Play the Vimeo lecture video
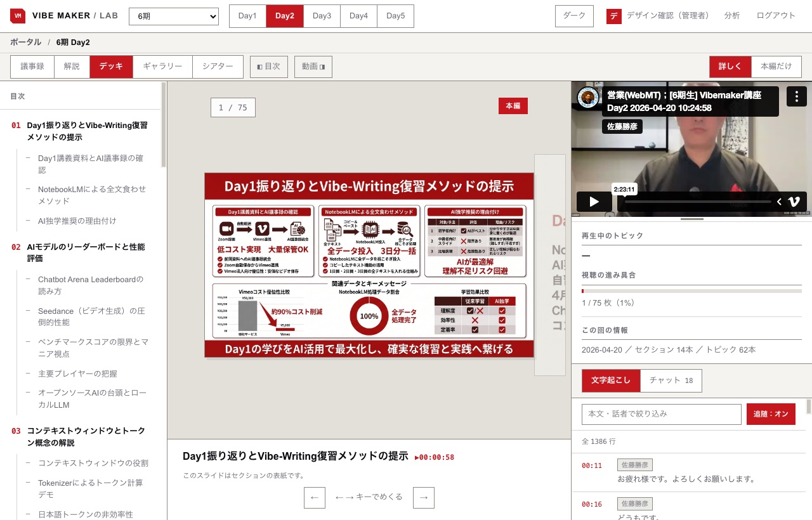This screenshot has width=812, height=520. click(594, 202)
